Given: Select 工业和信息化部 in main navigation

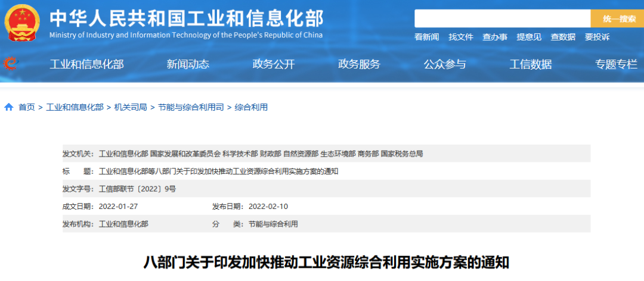Looking at the screenshot, I should [x=86, y=64].
